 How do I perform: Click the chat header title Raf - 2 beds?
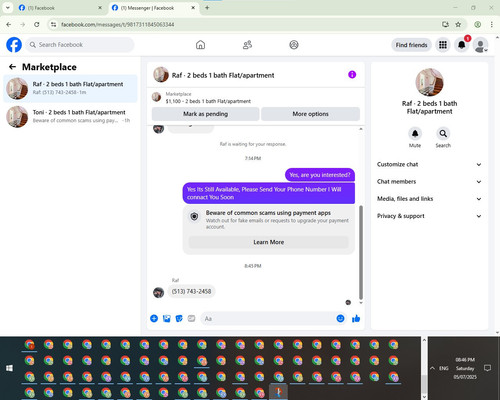[223, 75]
